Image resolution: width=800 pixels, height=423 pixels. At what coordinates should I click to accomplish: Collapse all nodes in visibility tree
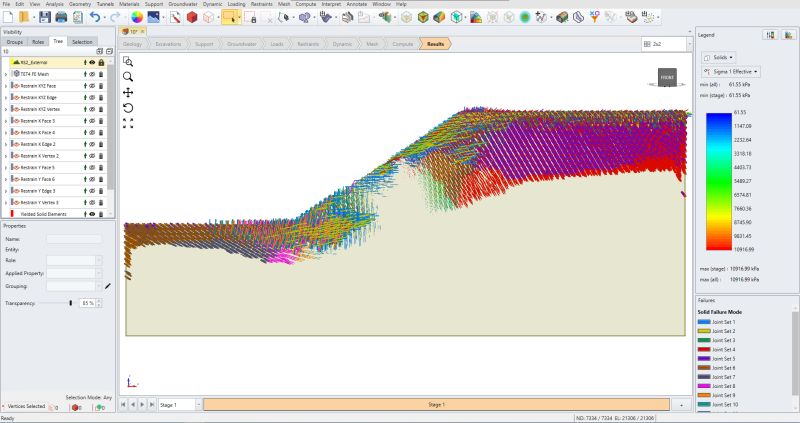point(109,52)
